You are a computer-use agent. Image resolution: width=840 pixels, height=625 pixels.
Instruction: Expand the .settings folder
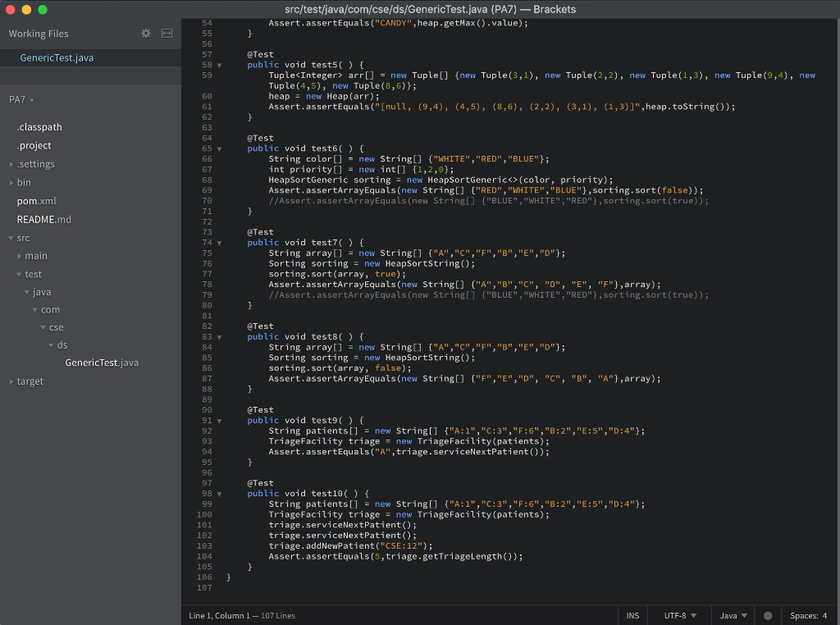tap(11, 164)
